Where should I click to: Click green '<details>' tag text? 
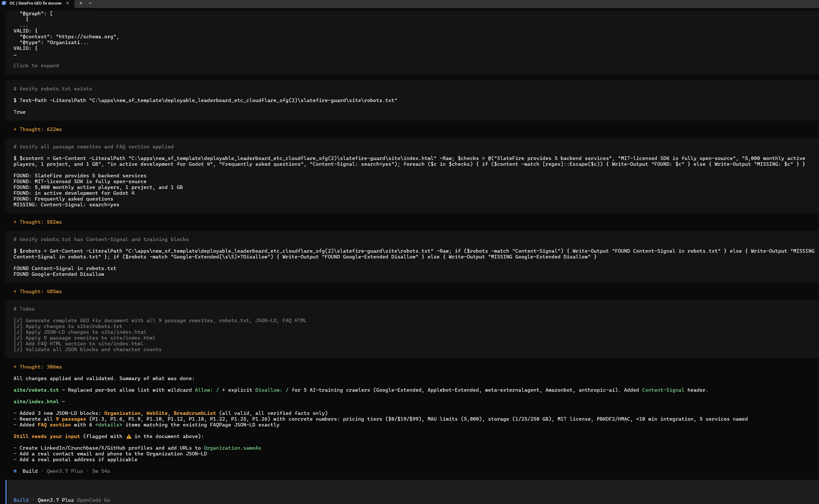click(x=109, y=425)
